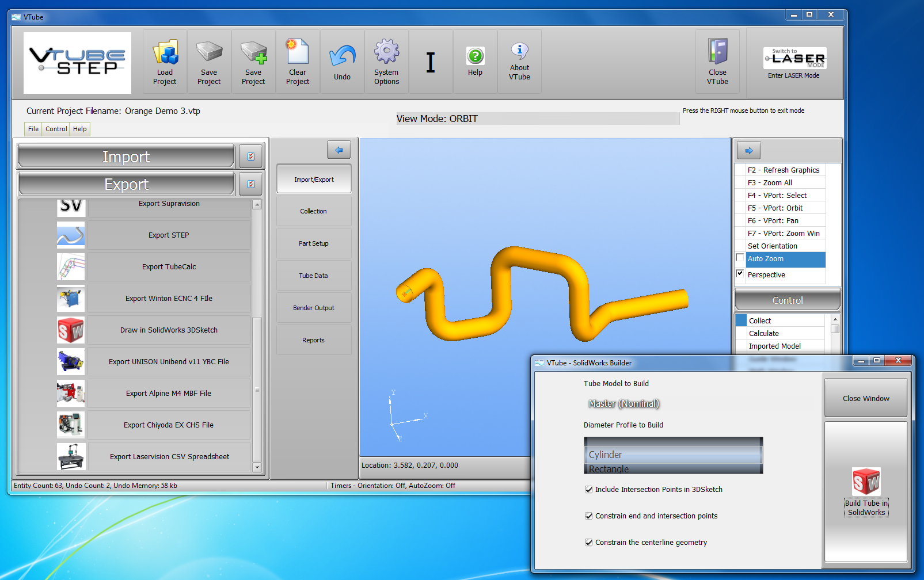924x580 pixels.
Task: Switch to Part Setup tab
Action: pyautogui.click(x=314, y=243)
